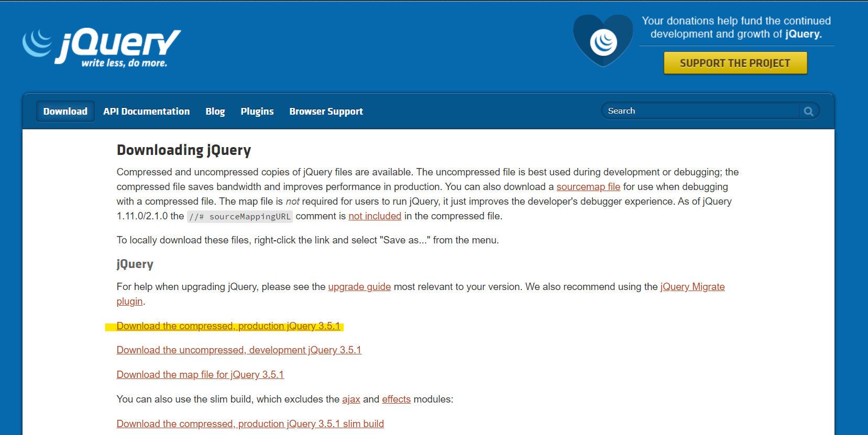Open the Plugins nav item
Viewport: 868px width, 435px height.
[x=257, y=111]
